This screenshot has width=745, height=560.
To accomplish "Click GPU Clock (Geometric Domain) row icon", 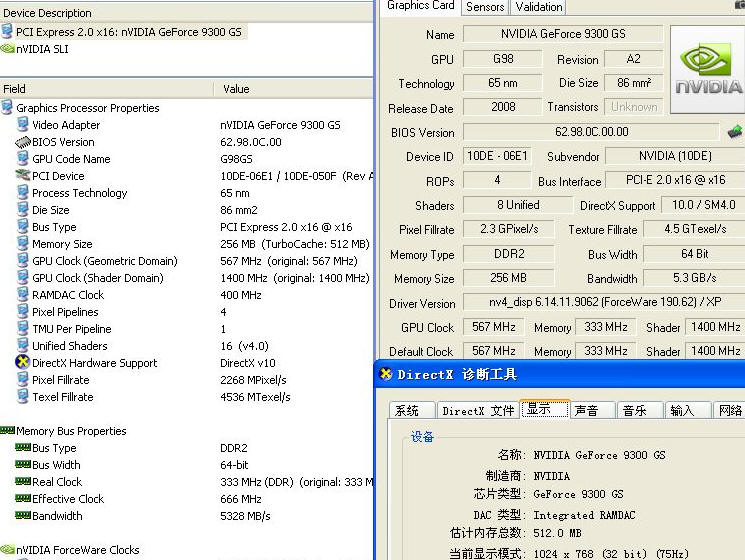I will click(22, 260).
